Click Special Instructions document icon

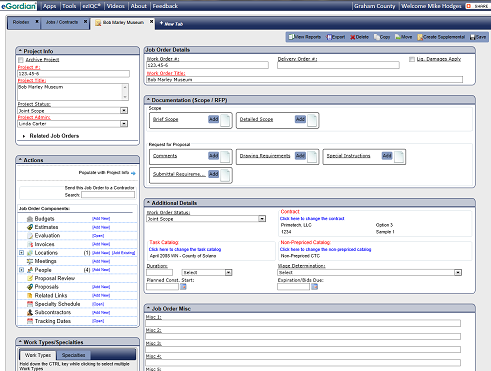point(399,157)
